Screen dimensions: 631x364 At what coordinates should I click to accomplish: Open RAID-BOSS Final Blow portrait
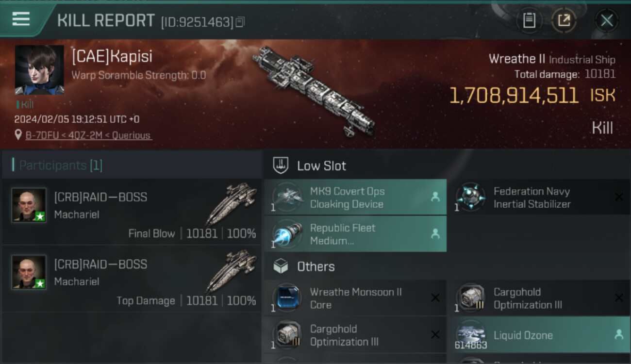tap(29, 205)
